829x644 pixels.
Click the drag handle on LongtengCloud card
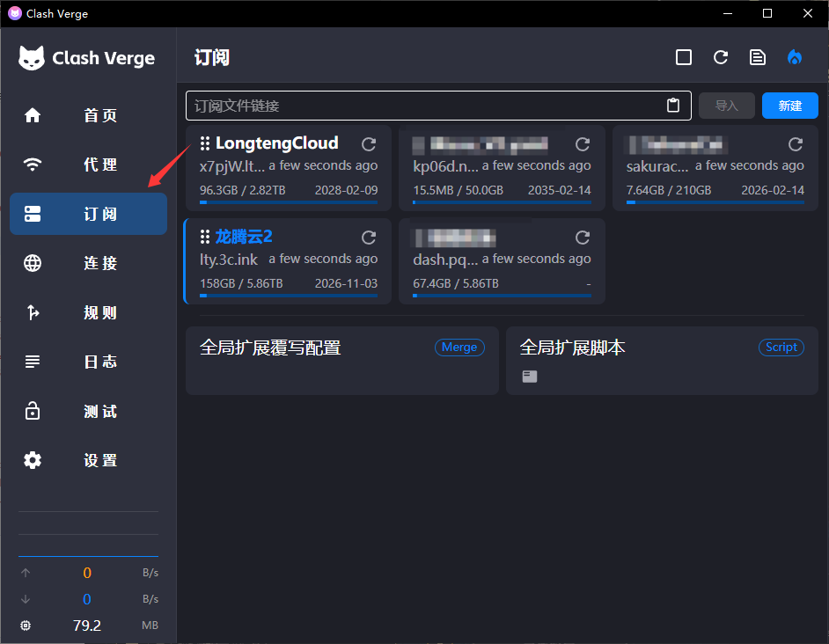click(205, 143)
